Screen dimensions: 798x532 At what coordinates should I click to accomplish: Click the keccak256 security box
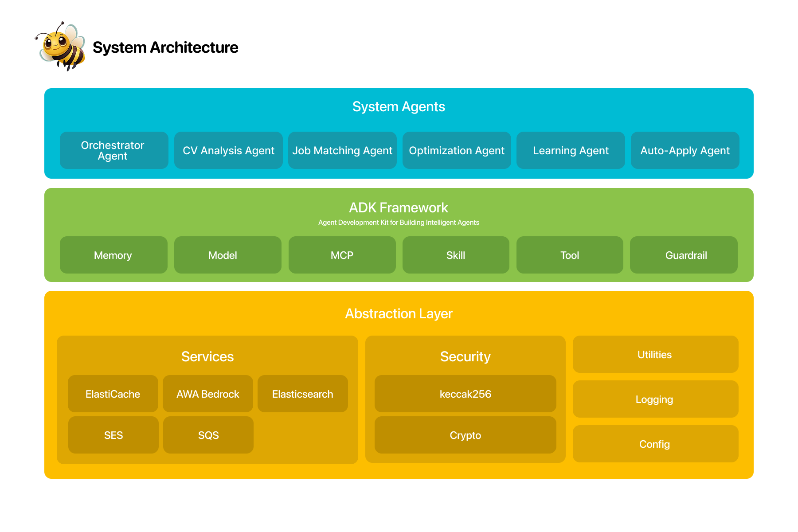coord(465,394)
